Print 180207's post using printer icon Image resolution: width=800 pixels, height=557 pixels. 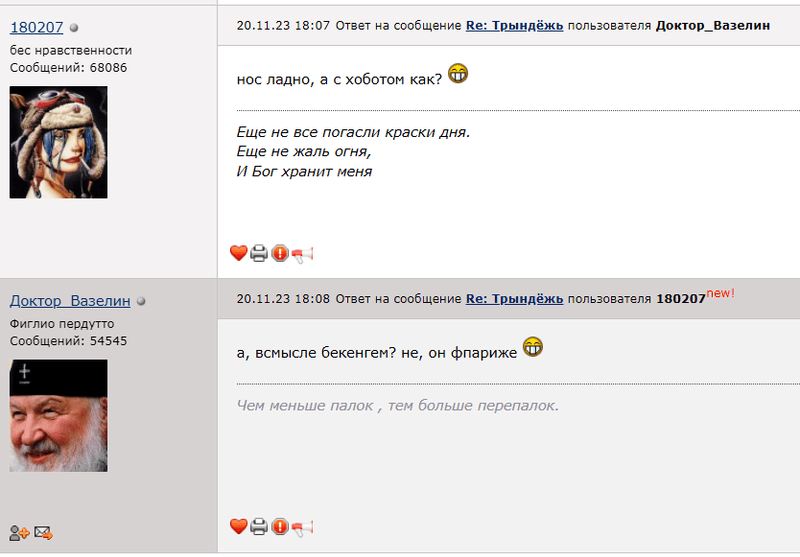259,253
